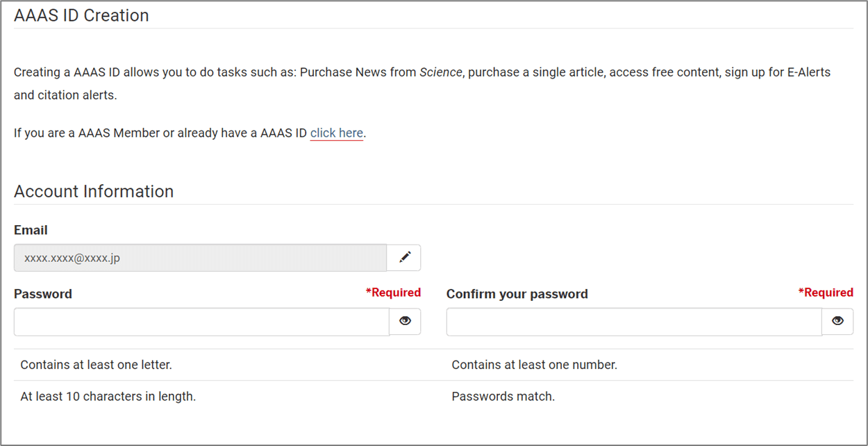Show password with the Password field's eye icon
The width and height of the screenshot is (868, 446).
[x=405, y=321]
